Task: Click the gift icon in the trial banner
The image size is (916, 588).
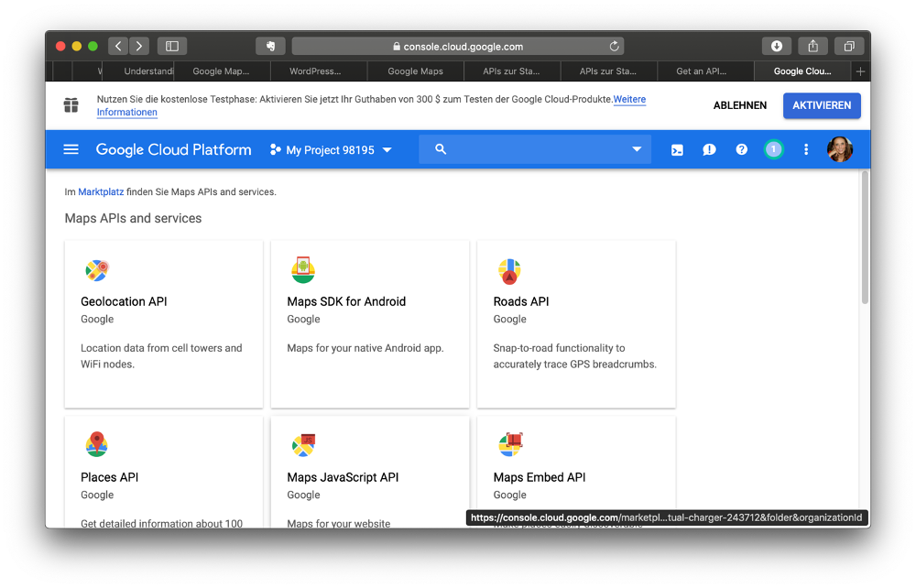Action: [71, 105]
